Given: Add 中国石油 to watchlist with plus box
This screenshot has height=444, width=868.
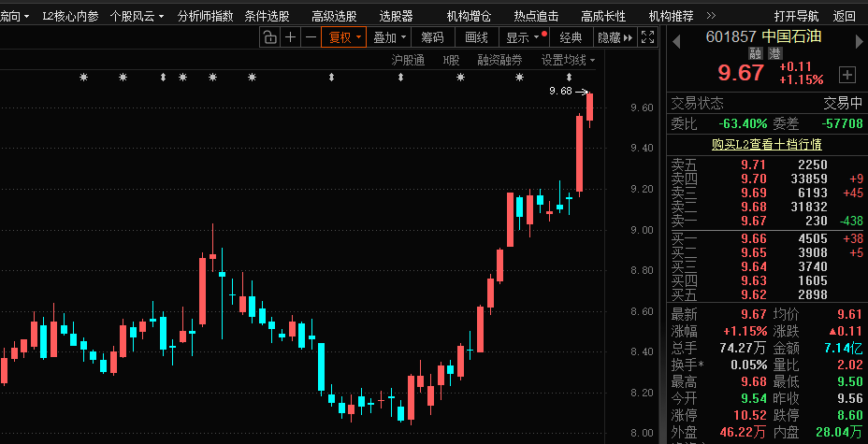Looking at the screenshot, I should click(x=846, y=74).
